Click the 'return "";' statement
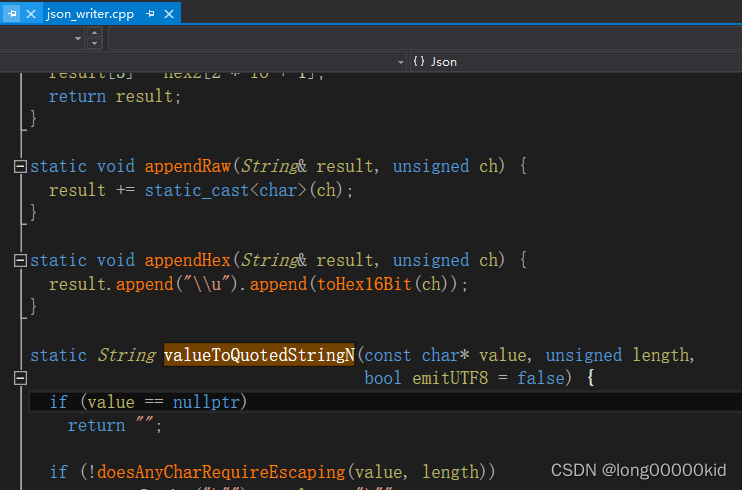 pos(115,425)
